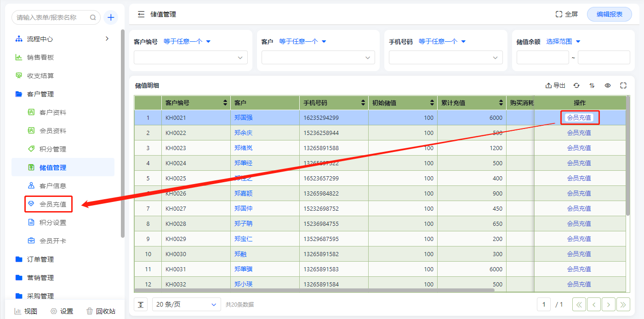
Task: Toggle the eye icon to show hidden columns
Action: pos(608,85)
